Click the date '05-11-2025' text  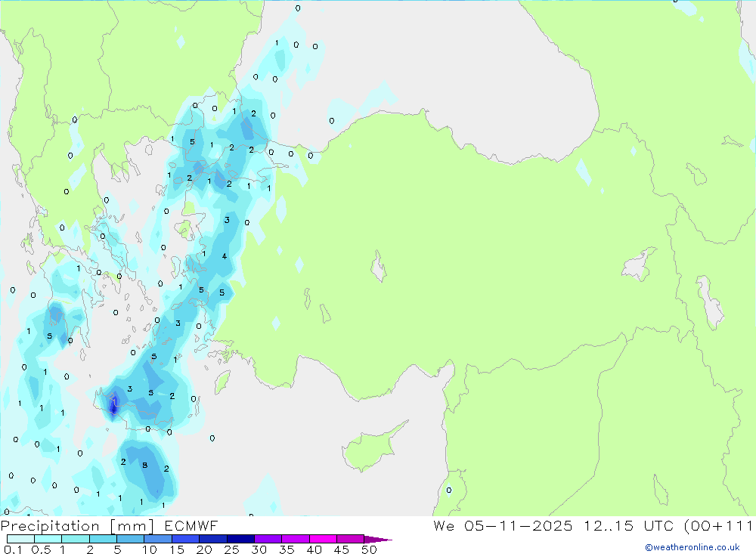pyautogui.click(x=519, y=525)
